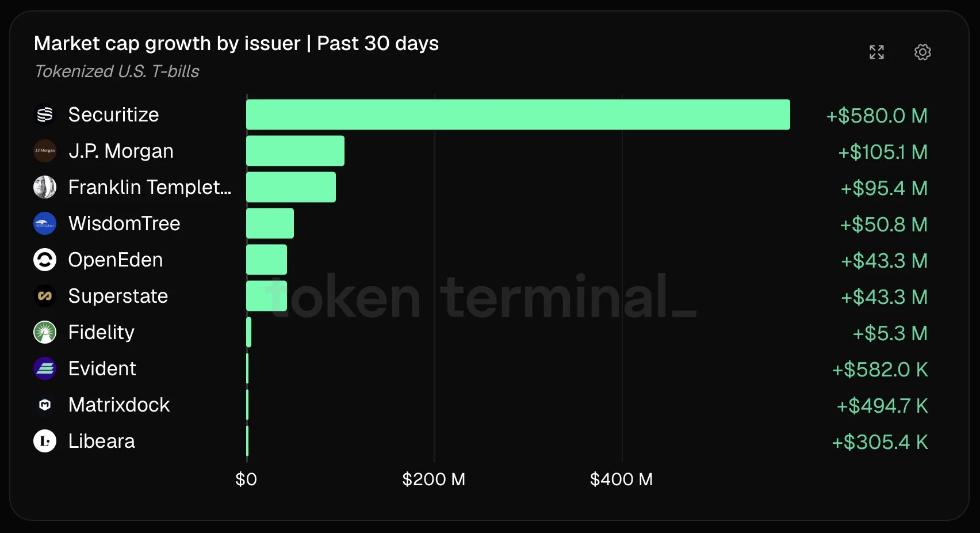
Task: Click the J.P. Morgan logo icon
Action: (45, 151)
